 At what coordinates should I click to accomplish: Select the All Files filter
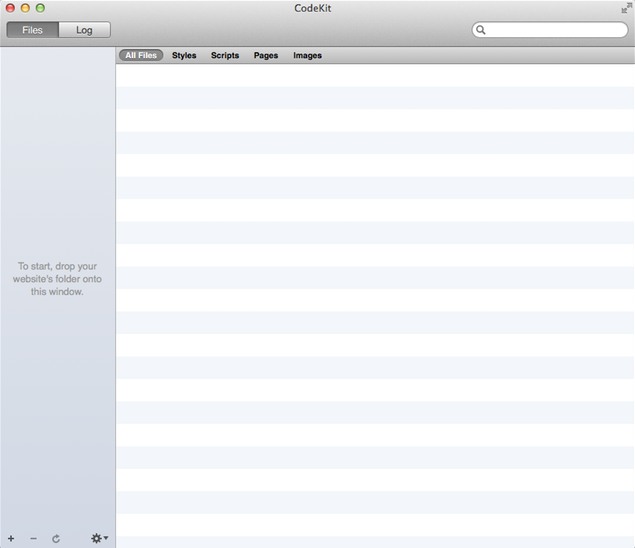point(141,55)
